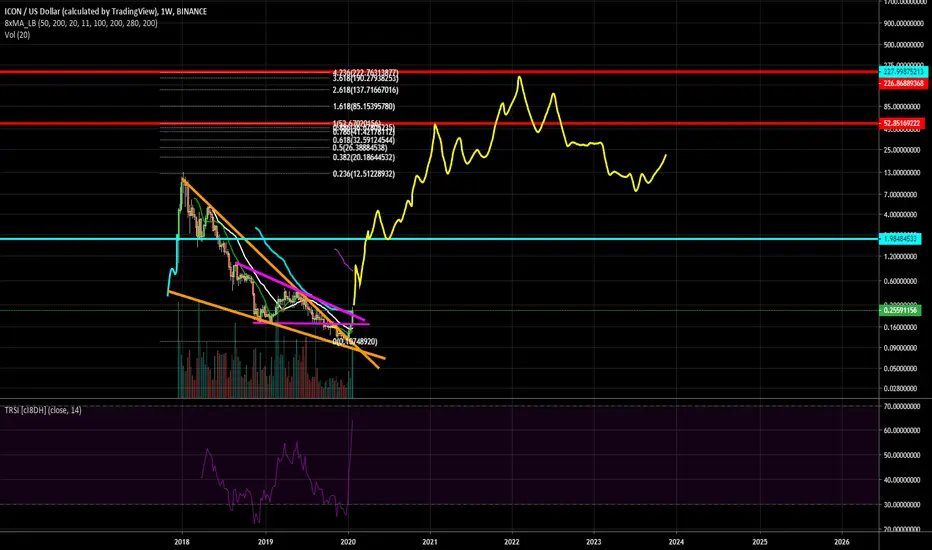Select Fibonacci level 0.618(32.59124544)

pyautogui.click(x=364, y=140)
